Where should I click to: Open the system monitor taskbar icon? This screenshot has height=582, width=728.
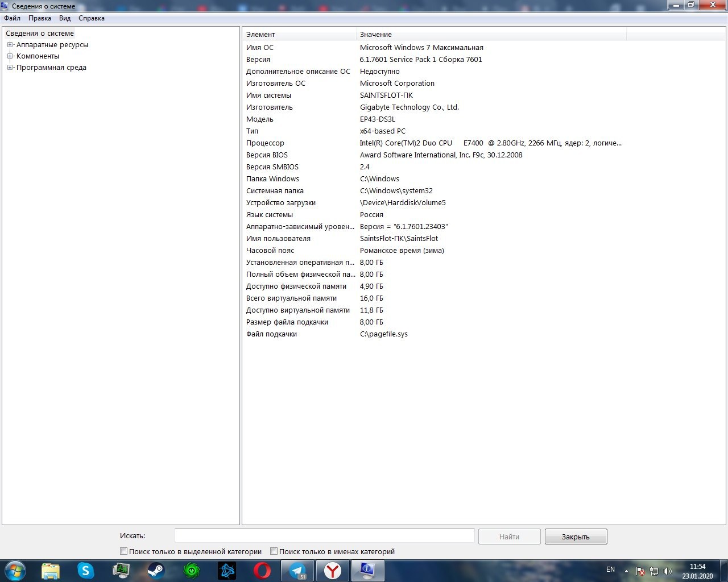(121, 571)
